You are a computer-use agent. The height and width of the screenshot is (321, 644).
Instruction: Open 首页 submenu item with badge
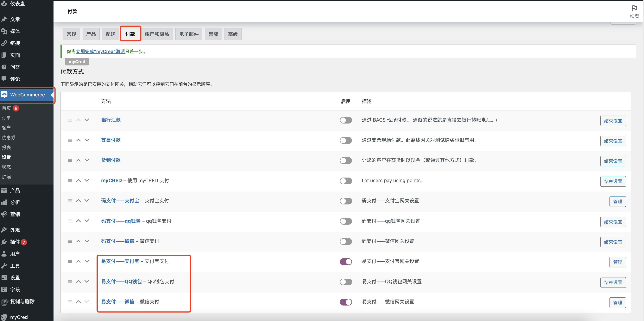(10, 108)
